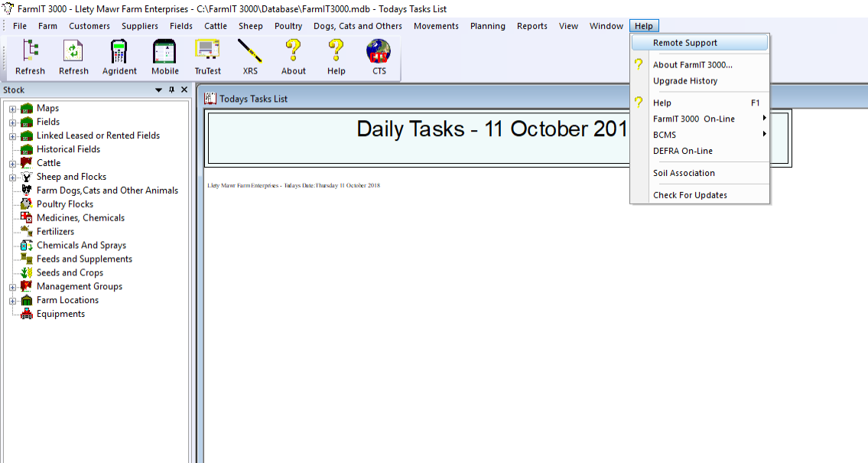Close the Stock panel
The image size is (868, 463).
click(x=184, y=90)
